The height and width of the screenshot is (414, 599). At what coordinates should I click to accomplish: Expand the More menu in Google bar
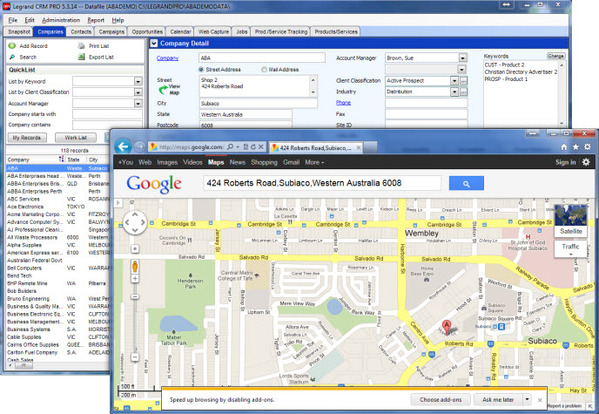[314, 162]
